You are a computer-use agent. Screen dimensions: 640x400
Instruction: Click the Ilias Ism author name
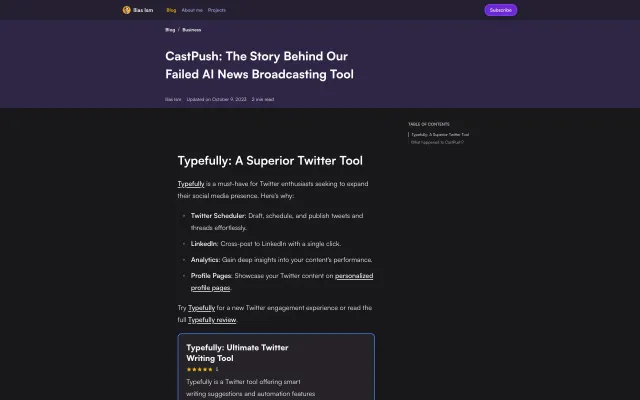pyautogui.click(x=173, y=99)
